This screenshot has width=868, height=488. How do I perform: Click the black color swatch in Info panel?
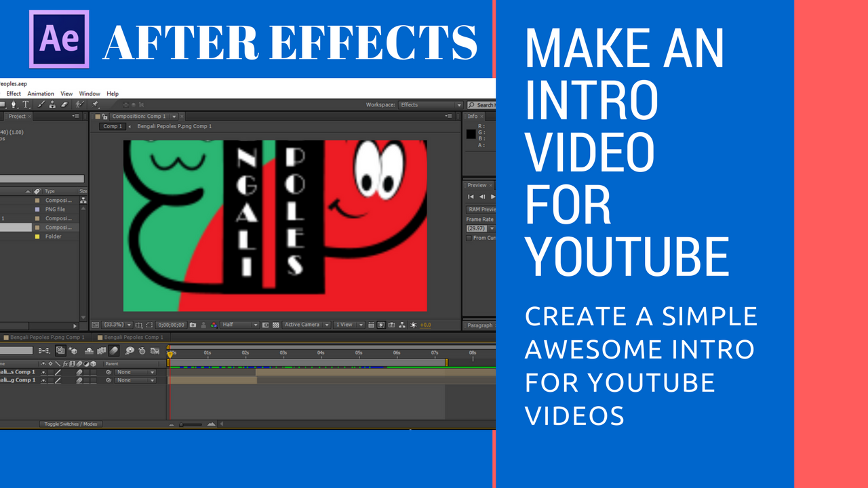471,134
